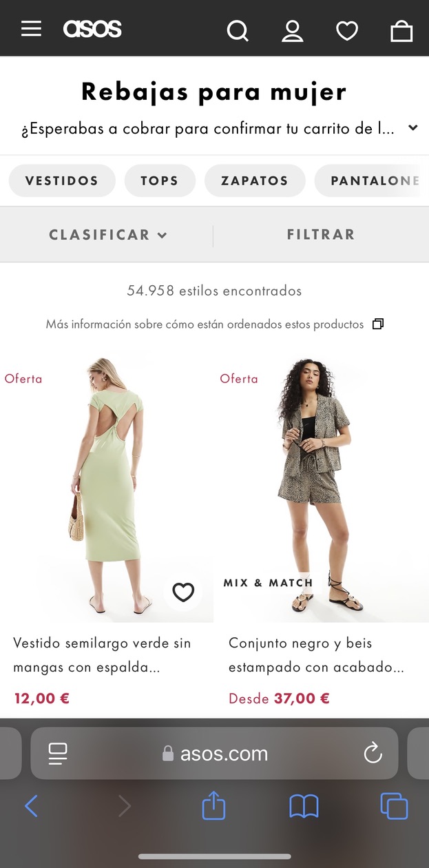This screenshot has width=429, height=868.
Task: Open the FILTRAR filter panel
Action: click(321, 234)
